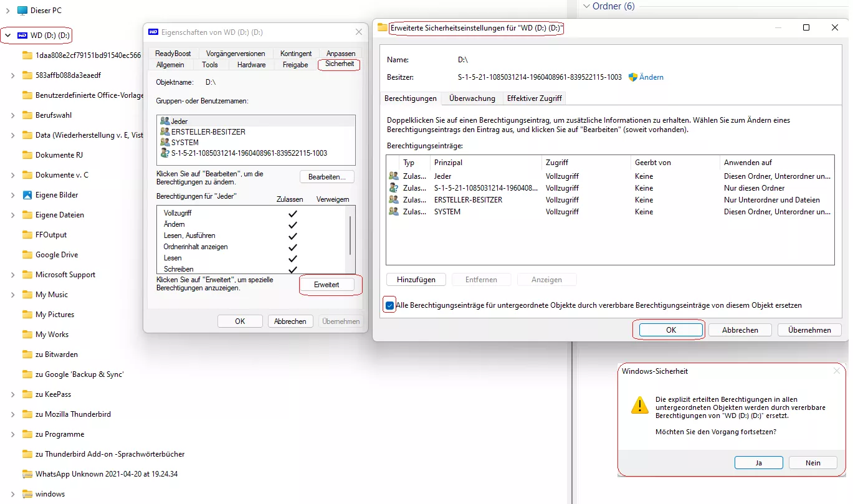Click the WD drive icon in tree
This screenshot has width=853, height=504.
(x=22, y=36)
